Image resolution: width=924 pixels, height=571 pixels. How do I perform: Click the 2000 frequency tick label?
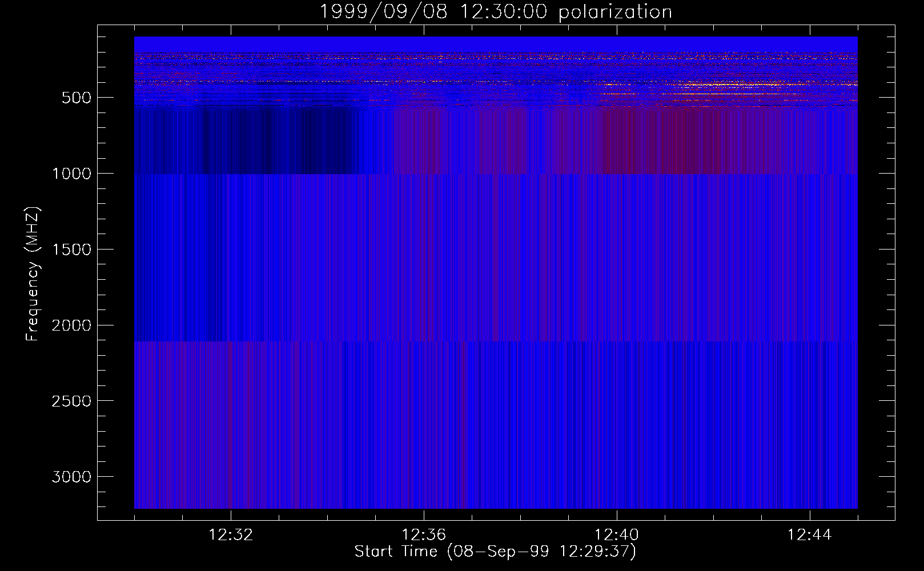tap(71, 325)
